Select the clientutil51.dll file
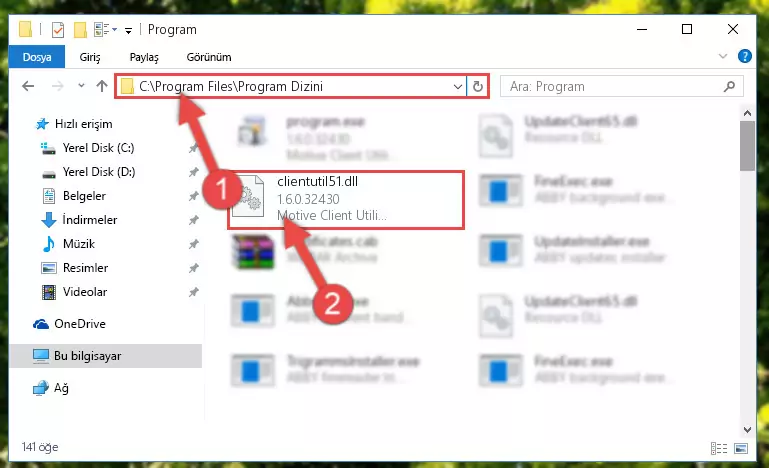769x468 pixels. click(x=346, y=200)
